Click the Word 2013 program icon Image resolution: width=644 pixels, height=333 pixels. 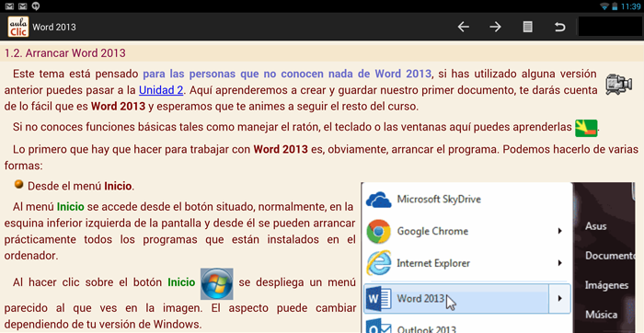[378, 299]
